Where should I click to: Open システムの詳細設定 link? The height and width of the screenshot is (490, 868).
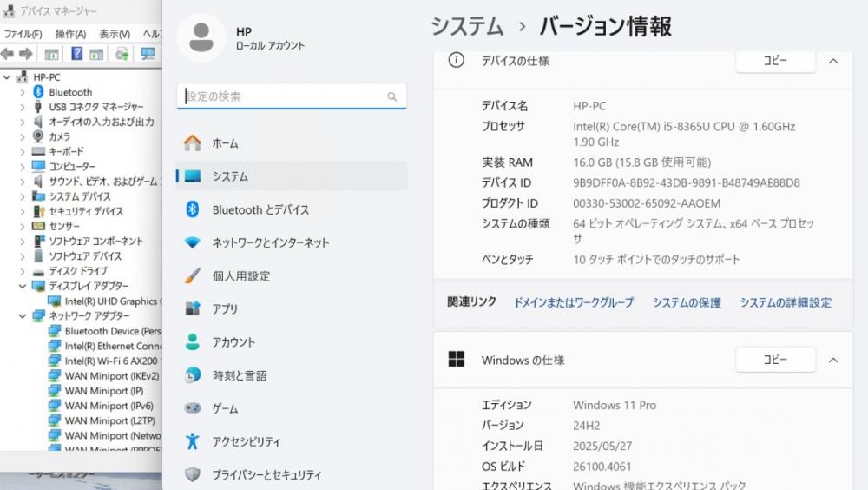(786, 302)
